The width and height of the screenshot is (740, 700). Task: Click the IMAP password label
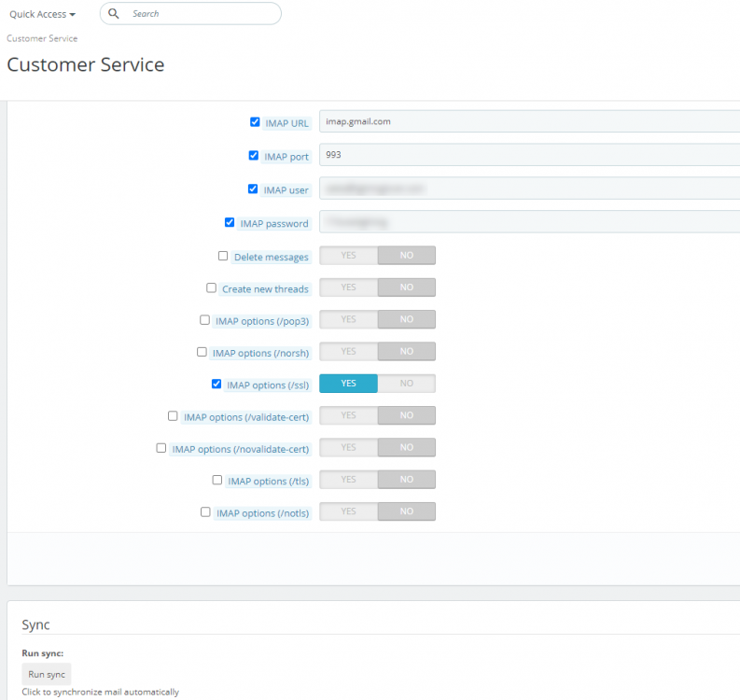coord(274,224)
